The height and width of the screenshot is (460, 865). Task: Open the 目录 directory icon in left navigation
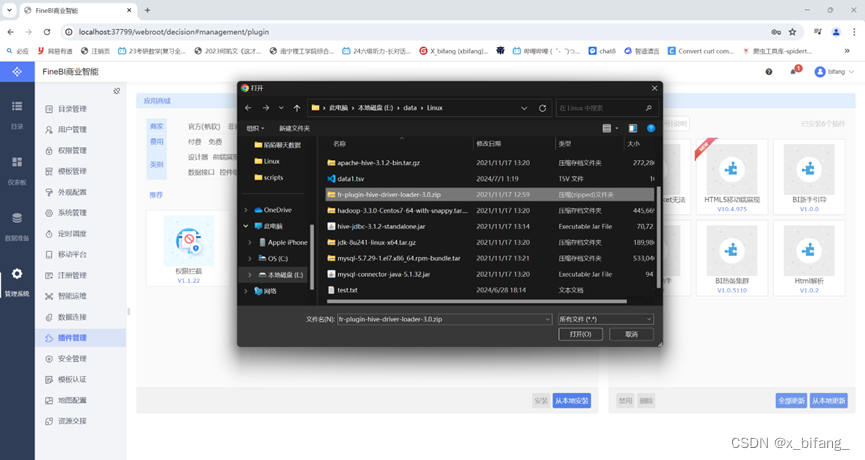(17, 106)
